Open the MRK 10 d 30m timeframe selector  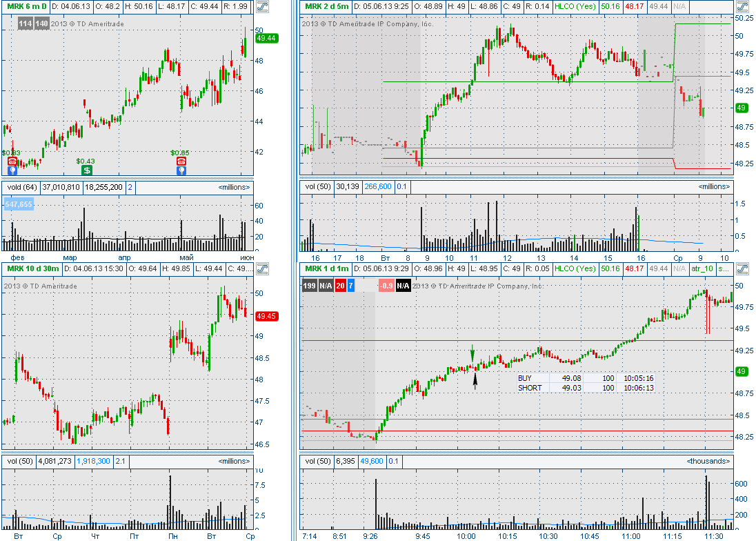point(32,268)
